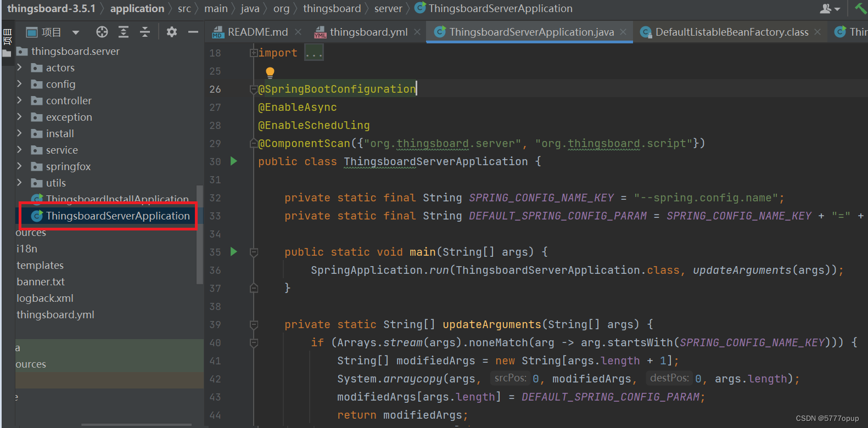868x428 pixels.
Task: Expand the utils package chevron
Action: pos(20,183)
